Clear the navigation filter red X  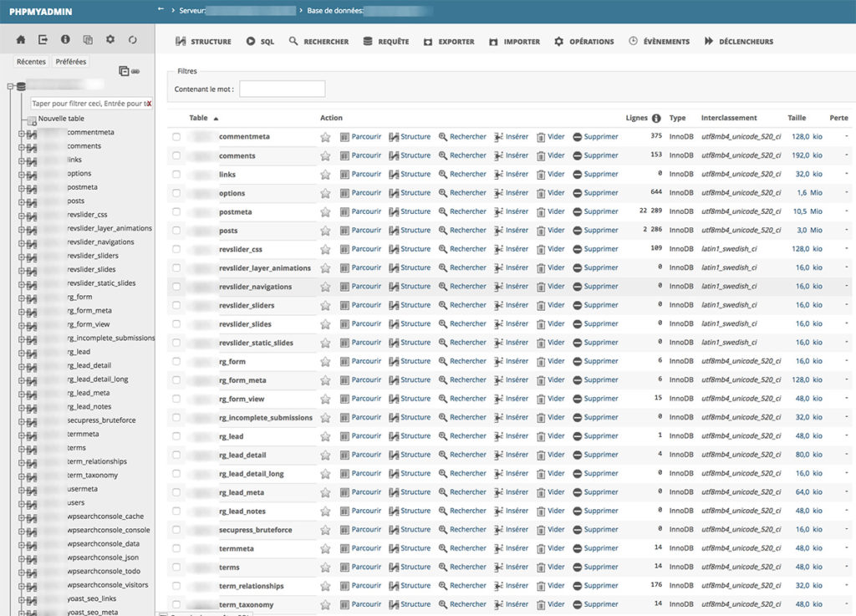(149, 103)
